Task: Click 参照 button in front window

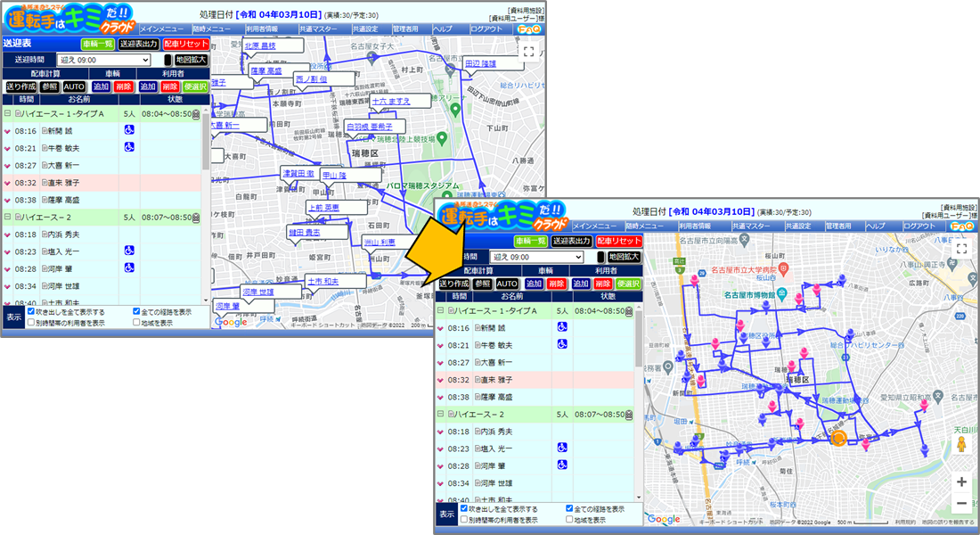Action: (x=483, y=284)
